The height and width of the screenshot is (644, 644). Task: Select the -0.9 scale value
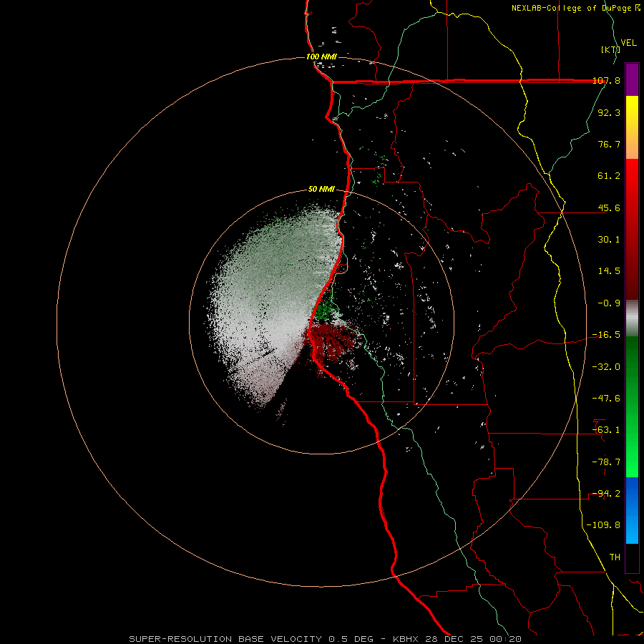click(x=609, y=303)
